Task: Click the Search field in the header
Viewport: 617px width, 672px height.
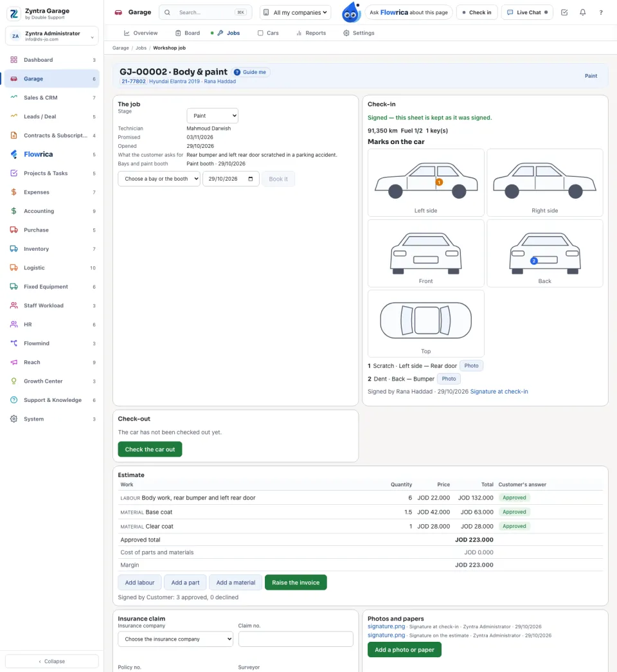Action: coord(206,12)
